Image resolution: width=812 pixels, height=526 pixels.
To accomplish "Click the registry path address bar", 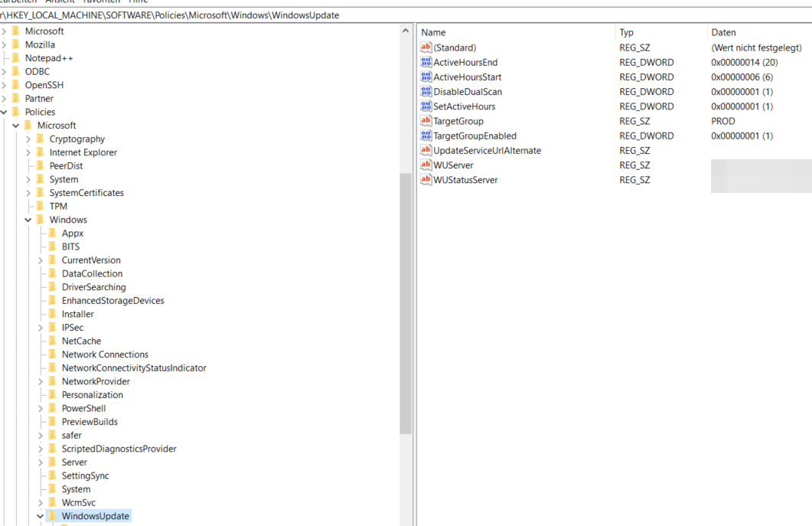I will click(x=230, y=15).
